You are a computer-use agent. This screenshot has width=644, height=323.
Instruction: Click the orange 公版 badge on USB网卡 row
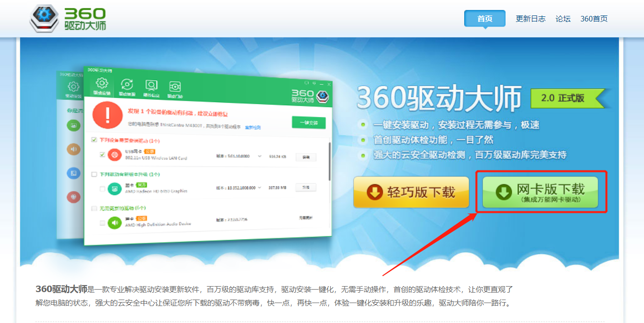tap(149, 151)
